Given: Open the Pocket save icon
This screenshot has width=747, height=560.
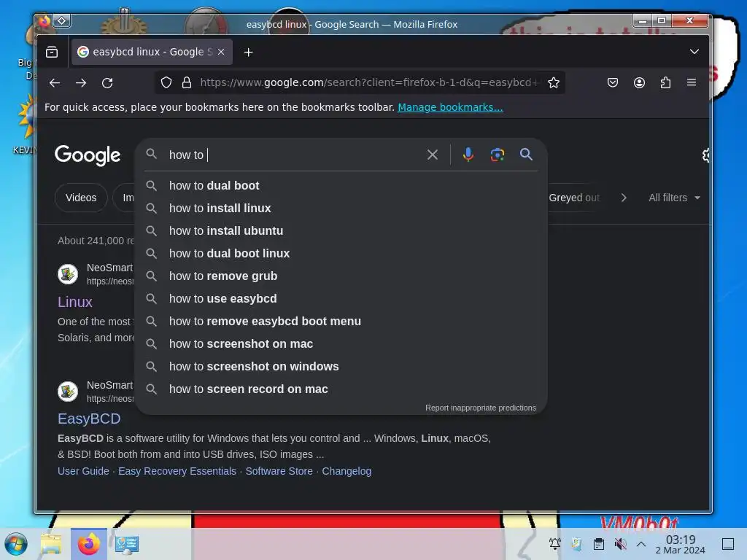Looking at the screenshot, I should click(x=613, y=83).
